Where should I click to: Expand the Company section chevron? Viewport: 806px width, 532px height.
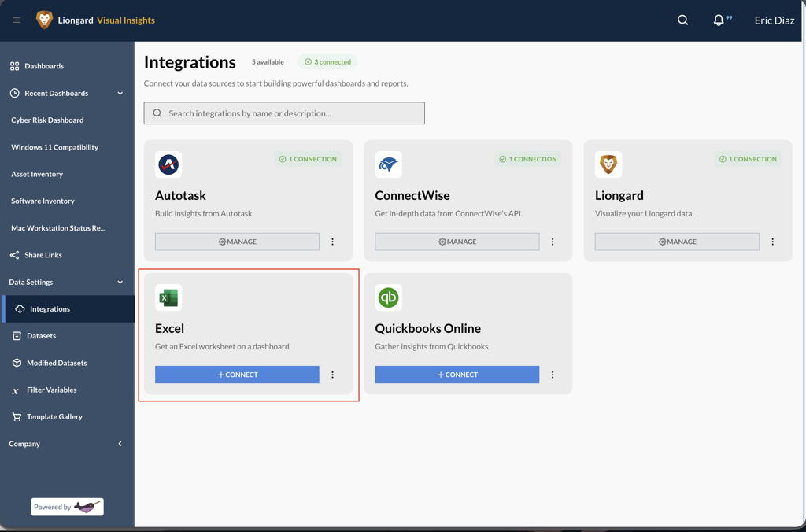[120, 444]
